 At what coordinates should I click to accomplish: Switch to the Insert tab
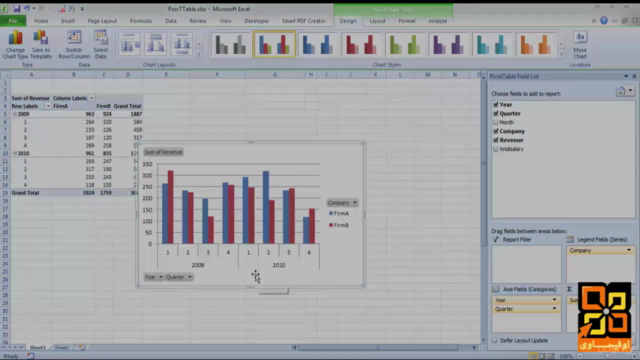pos(68,21)
